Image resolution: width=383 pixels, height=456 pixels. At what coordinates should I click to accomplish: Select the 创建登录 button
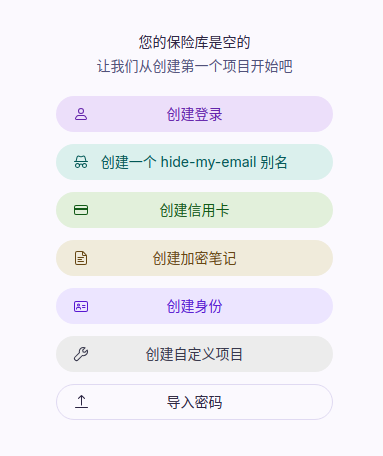click(194, 114)
